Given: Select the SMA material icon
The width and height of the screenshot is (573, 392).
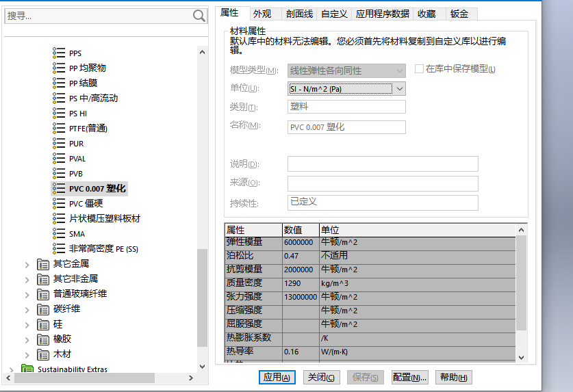Looking at the screenshot, I should pyautogui.click(x=59, y=234).
